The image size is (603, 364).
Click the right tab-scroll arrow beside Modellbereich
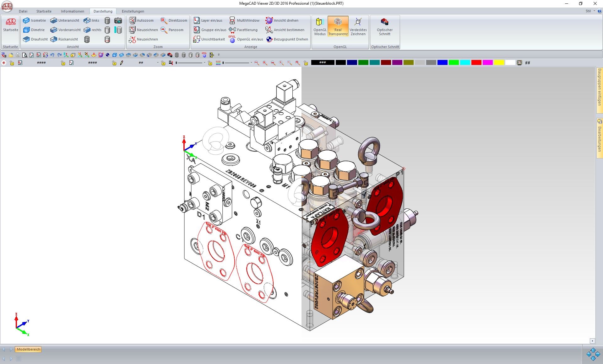click(11, 349)
